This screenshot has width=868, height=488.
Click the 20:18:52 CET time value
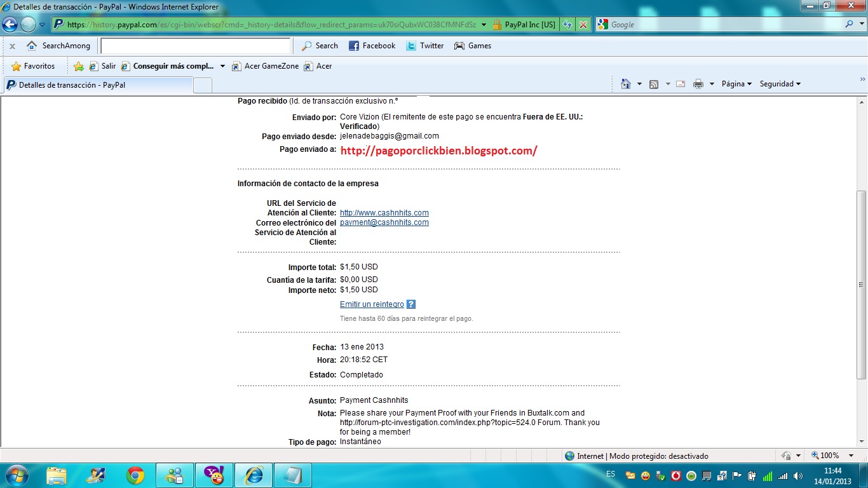pos(363,360)
